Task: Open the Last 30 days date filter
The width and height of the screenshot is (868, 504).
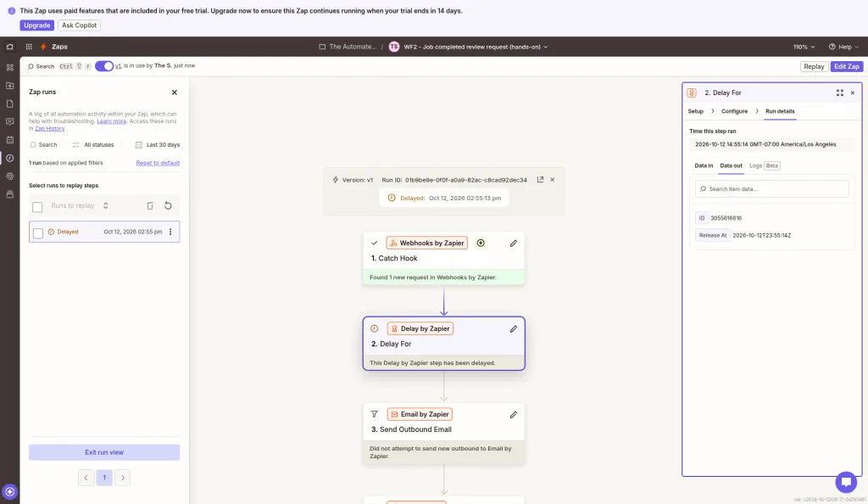Action: click(158, 144)
